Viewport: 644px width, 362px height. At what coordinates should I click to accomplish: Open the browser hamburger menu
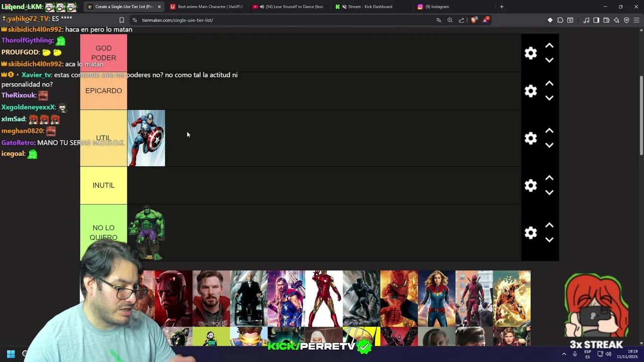pyautogui.click(x=637, y=20)
